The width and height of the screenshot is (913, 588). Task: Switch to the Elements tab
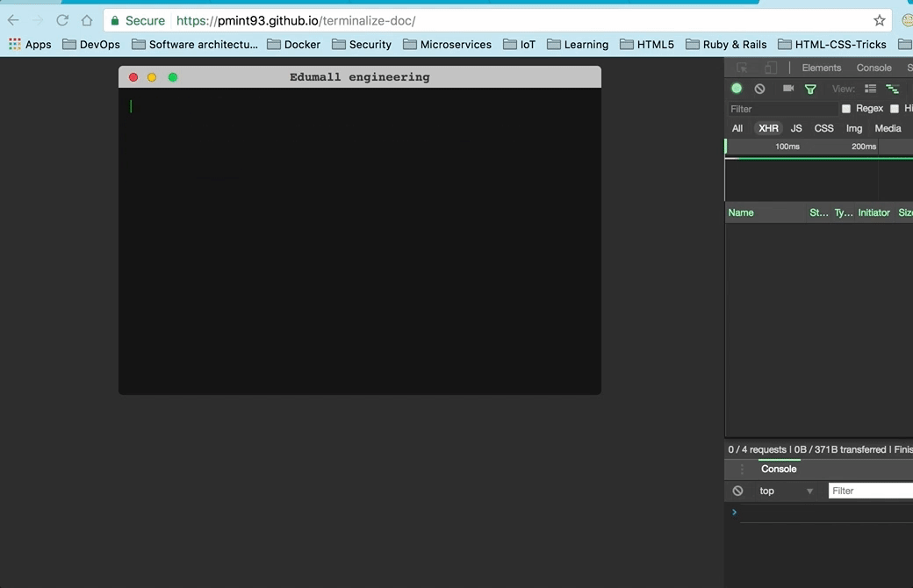point(822,68)
